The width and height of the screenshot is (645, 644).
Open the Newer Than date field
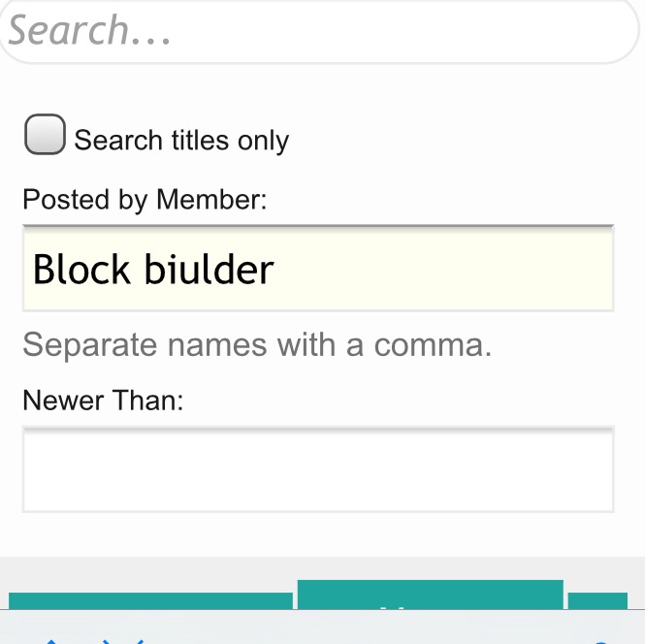(318, 469)
